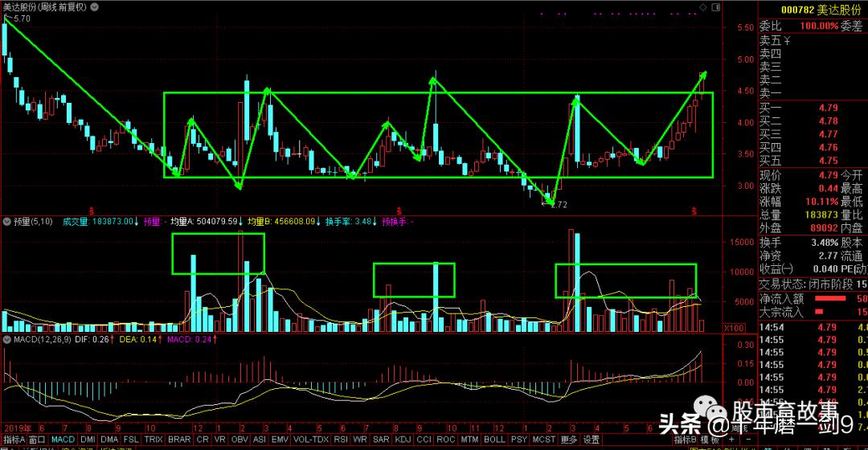Image resolution: width=868 pixels, height=450 pixels.
Task: Switch to the SAR indicator tab
Action: (381, 440)
